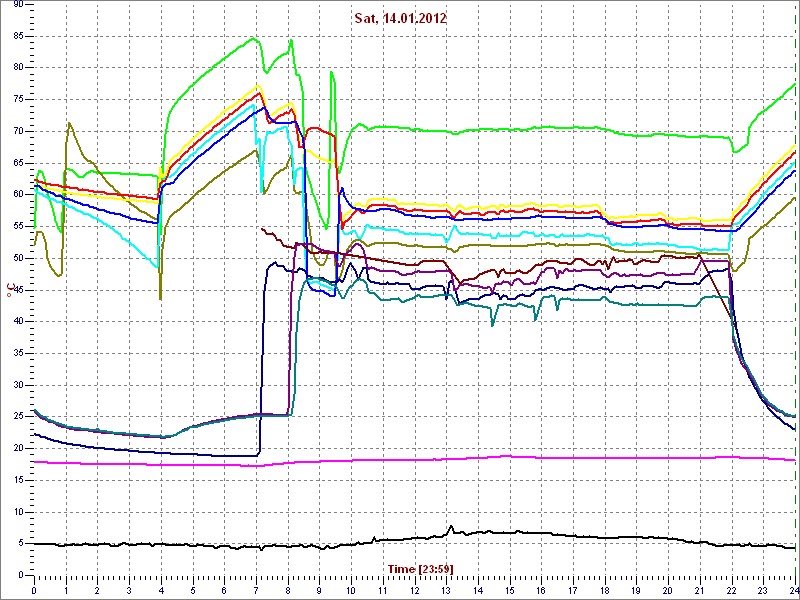Select the 60 value on temperature axis
Screen dimensions: 800x600
(18, 194)
